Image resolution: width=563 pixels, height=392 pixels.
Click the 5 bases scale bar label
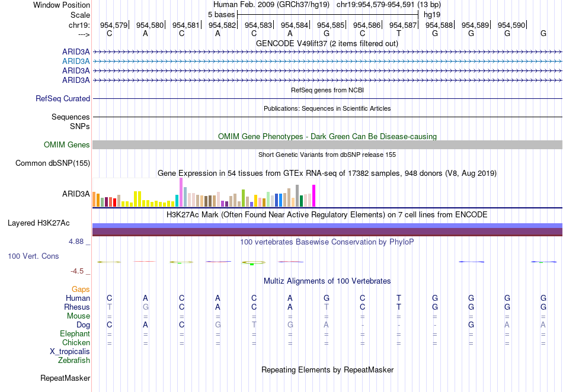[221, 15]
